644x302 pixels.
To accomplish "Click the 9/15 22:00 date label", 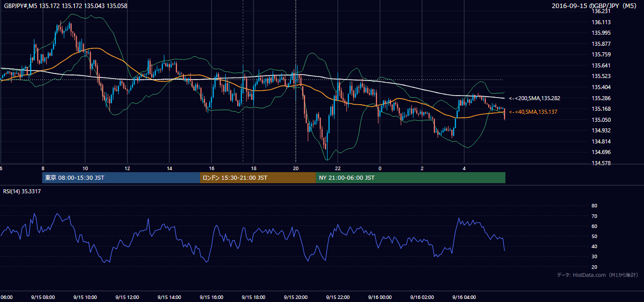I will coord(337,297).
